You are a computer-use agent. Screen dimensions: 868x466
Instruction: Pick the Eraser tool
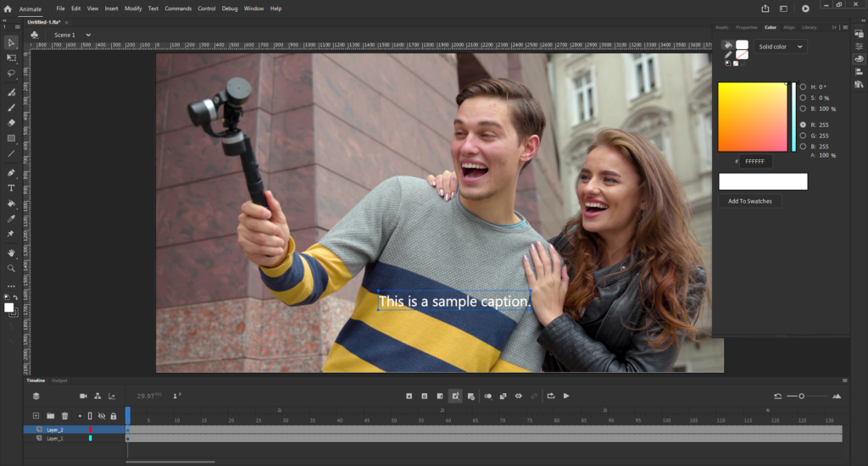11,122
